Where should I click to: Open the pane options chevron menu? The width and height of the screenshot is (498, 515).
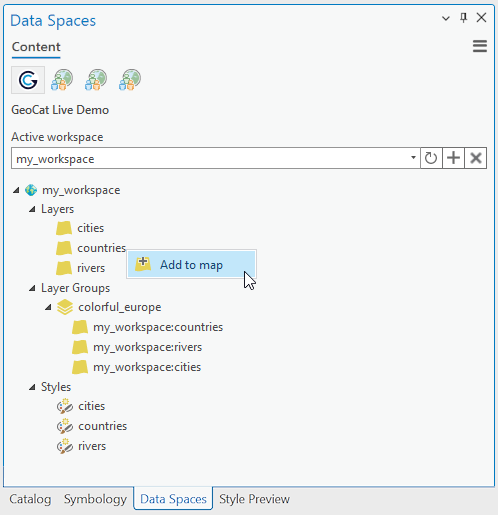(446, 18)
